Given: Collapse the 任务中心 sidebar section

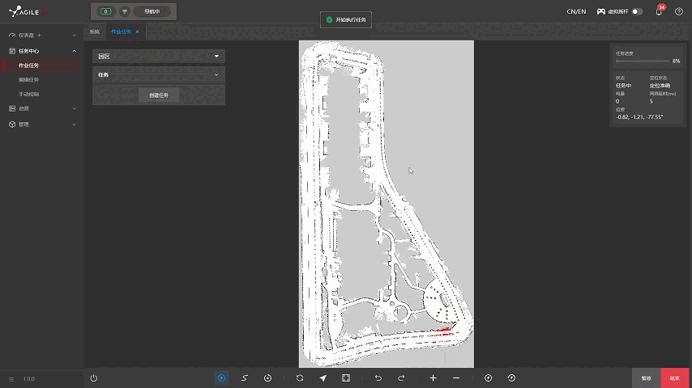Looking at the screenshot, I should tap(74, 51).
